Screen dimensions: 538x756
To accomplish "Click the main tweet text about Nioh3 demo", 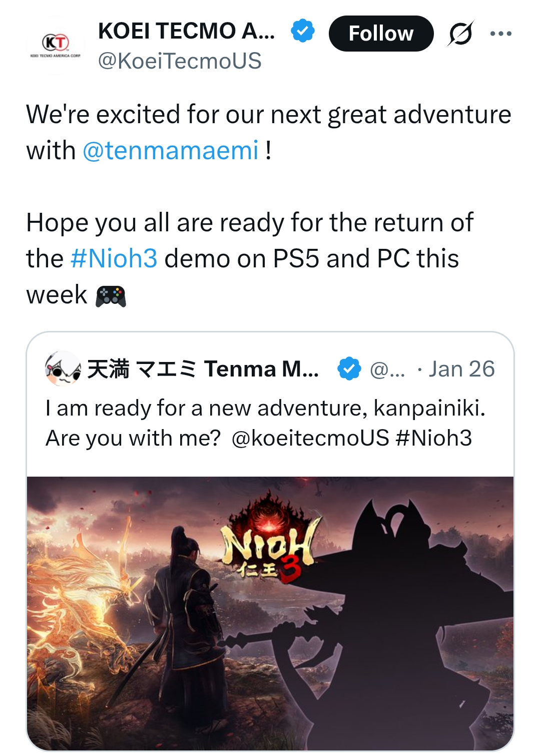I will [x=250, y=258].
